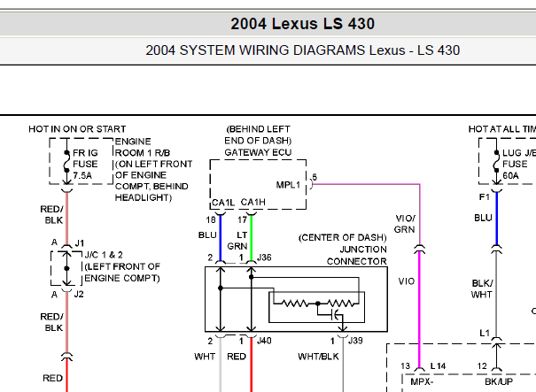
Task: Select pin number "18" under CA1L
Action: point(211,220)
